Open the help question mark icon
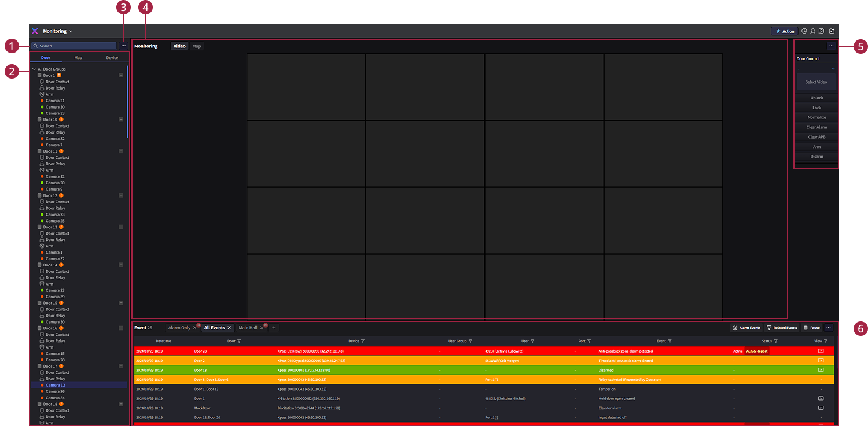Screen dimensions: 868x426 pyautogui.click(x=821, y=31)
